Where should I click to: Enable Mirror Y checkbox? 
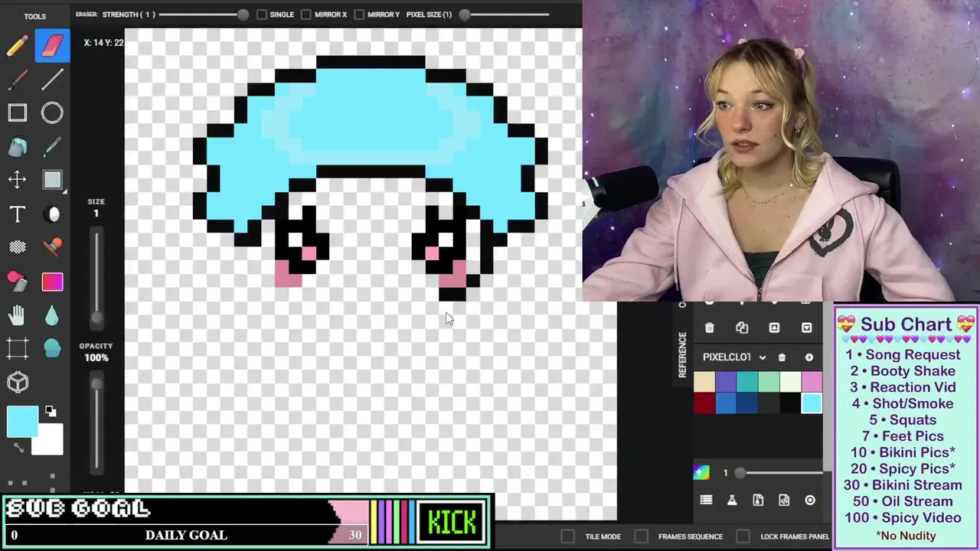click(359, 15)
